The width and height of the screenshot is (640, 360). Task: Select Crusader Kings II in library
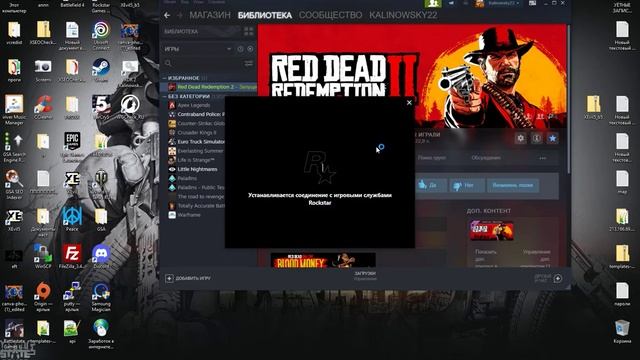(x=197, y=133)
